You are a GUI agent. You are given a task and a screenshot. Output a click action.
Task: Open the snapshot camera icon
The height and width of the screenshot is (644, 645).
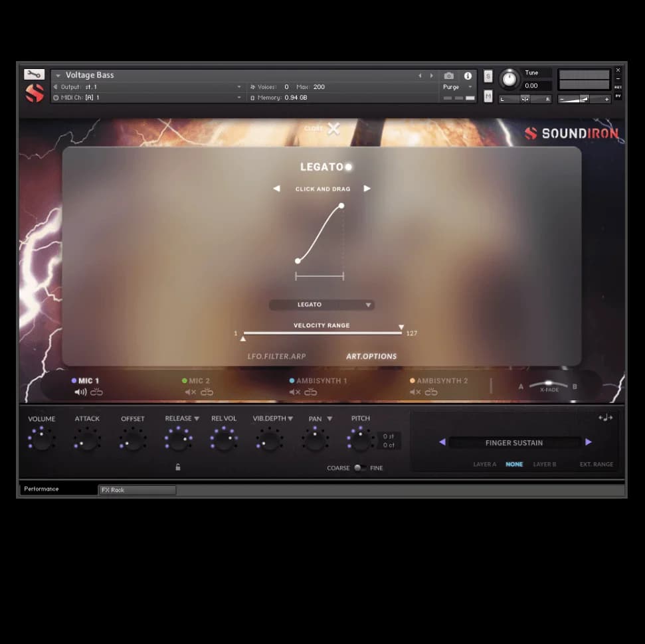pyautogui.click(x=449, y=76)
